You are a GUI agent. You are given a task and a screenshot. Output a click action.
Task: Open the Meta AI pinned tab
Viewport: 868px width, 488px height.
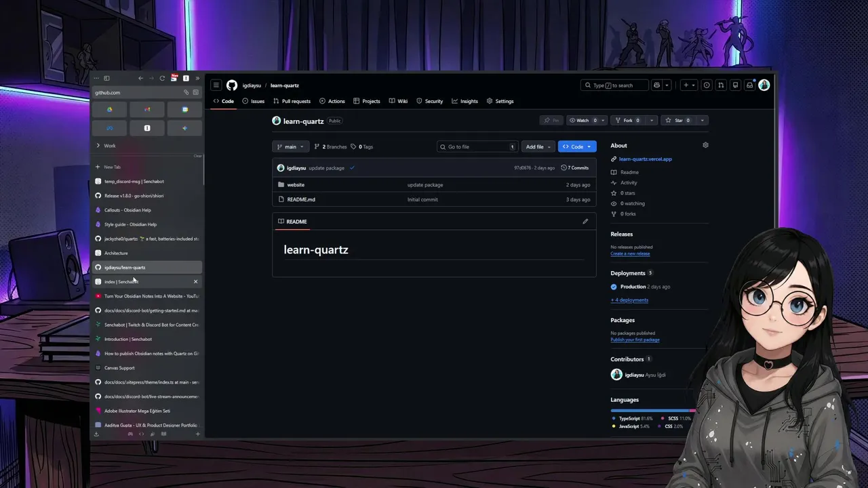point(109,128)
